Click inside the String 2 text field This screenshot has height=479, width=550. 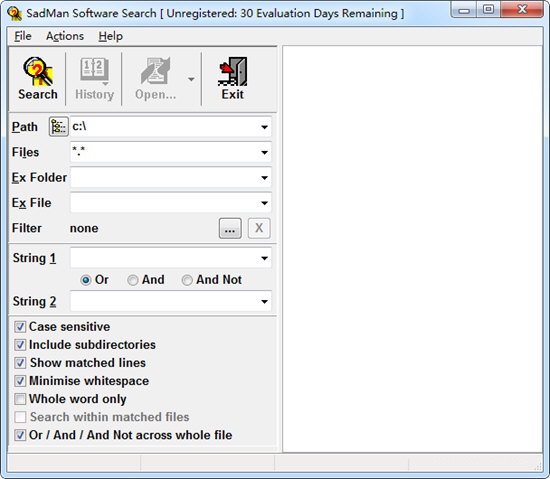(x=165, y=302)
